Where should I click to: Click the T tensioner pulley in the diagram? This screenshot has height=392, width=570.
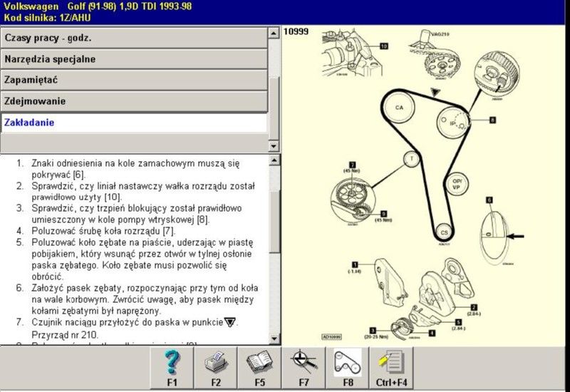[x=412, y=159]
